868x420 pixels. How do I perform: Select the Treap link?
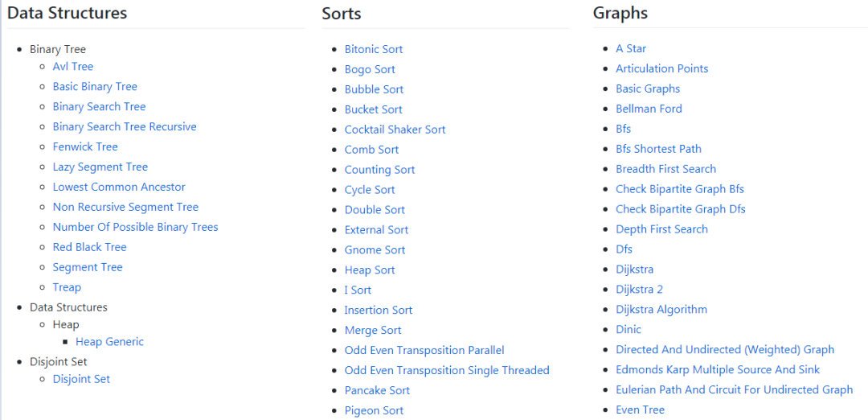pyautogui.click(x=67, y=287)
